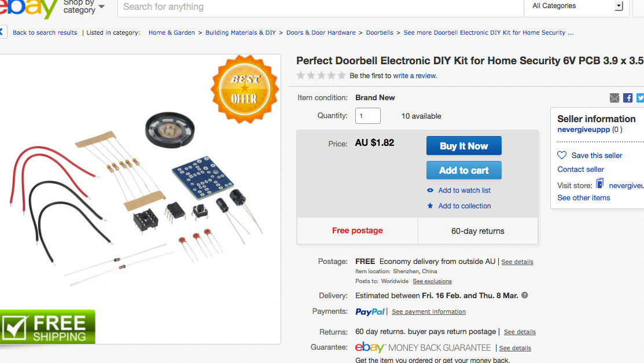Screen dimensions: 644x363
Task: Click the delivery estimate help icon
Action: point(524,295)
